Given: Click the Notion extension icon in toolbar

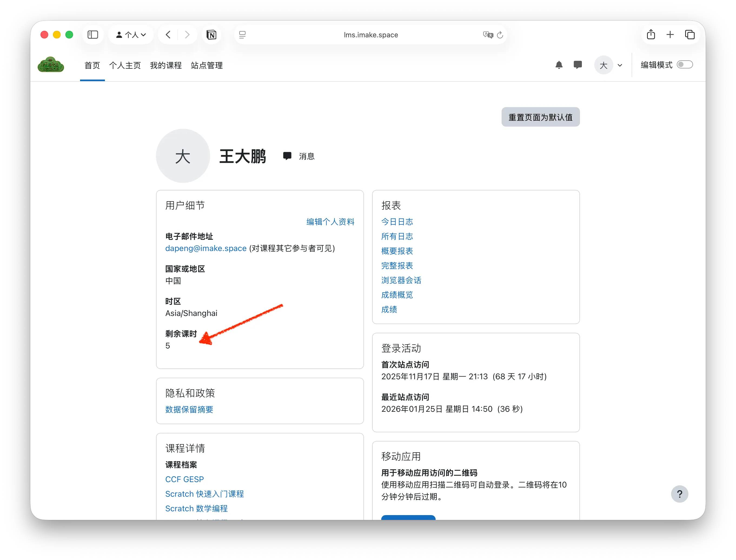Looking at the screenshot, I should [x=211, y=35].
